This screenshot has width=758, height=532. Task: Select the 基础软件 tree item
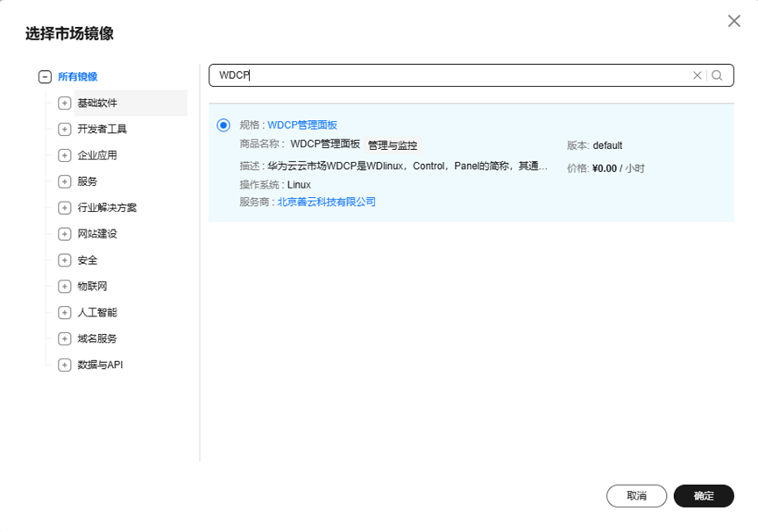pos(97,103)
